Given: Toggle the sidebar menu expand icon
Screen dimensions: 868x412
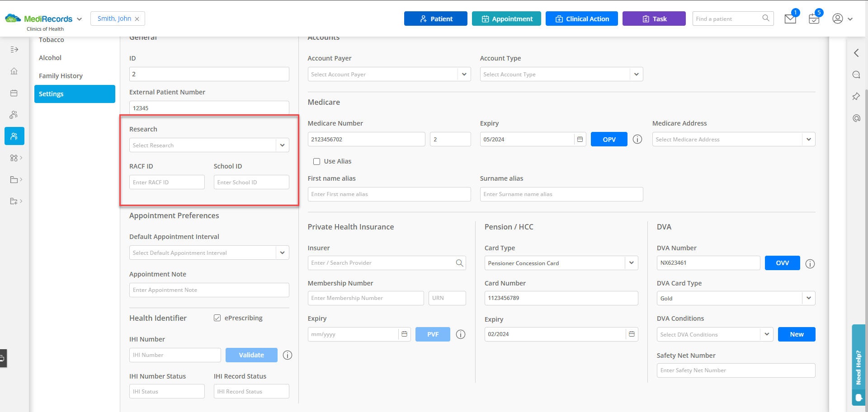Looking at the screenshot, I should click(x=14, y=49).
